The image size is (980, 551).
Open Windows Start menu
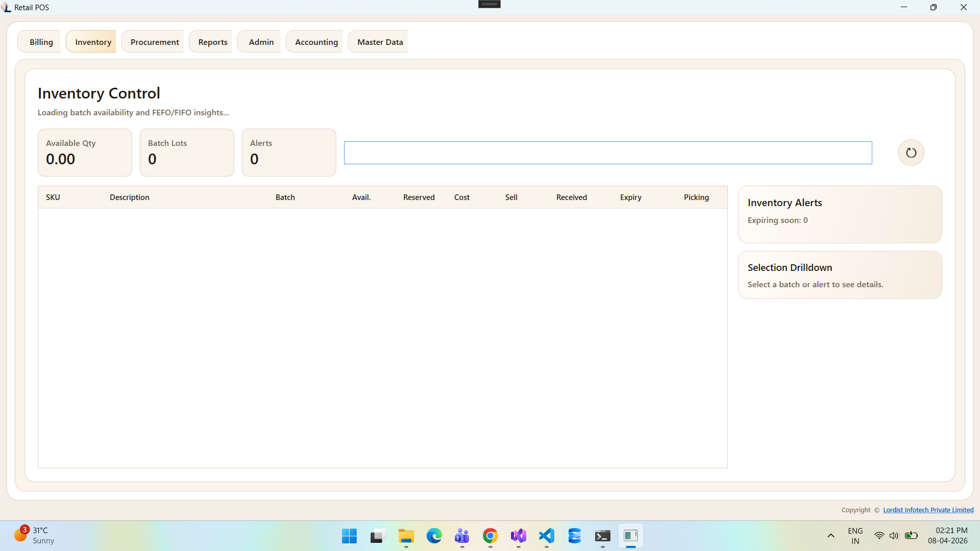350,536
